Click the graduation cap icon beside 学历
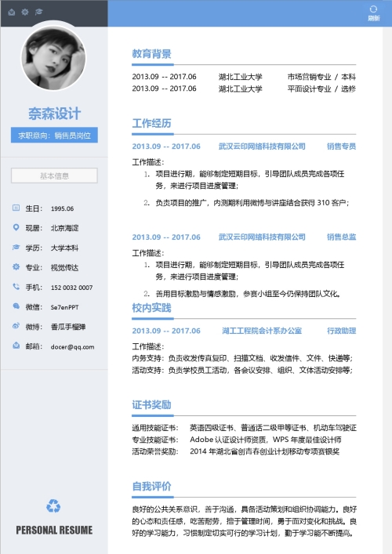The image size is (392, 554). pos(16,247)
